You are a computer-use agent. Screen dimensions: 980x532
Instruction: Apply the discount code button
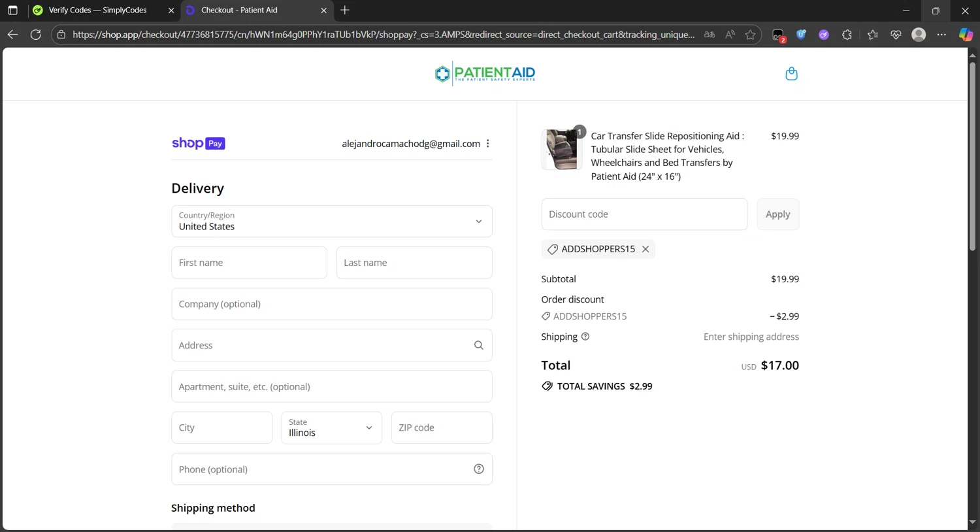(777, 214)
